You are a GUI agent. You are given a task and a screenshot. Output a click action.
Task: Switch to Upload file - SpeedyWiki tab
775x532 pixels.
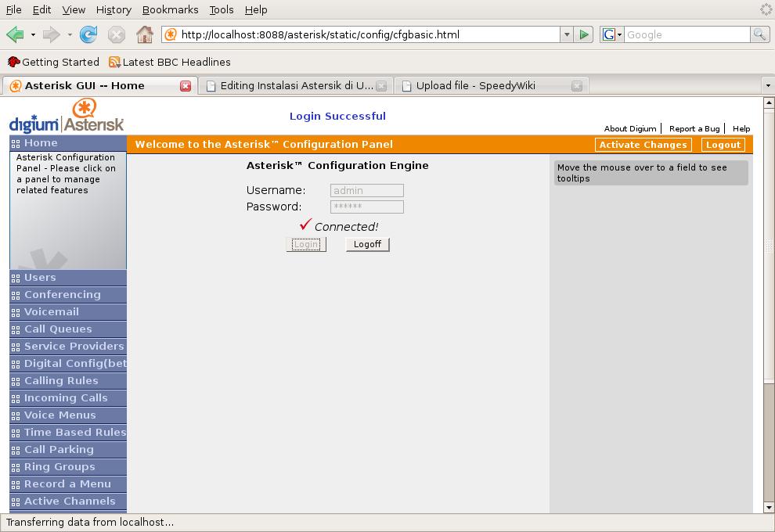(x=475, y=86)
